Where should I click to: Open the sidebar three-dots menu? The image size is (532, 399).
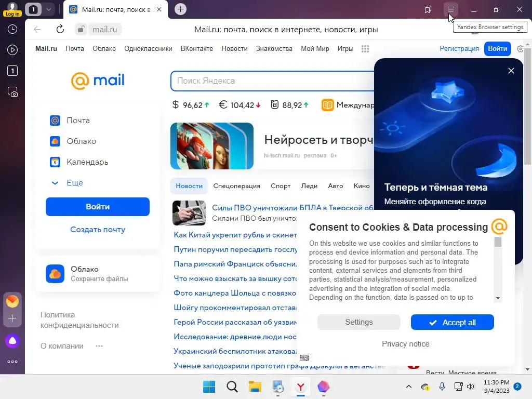point(12,362)
